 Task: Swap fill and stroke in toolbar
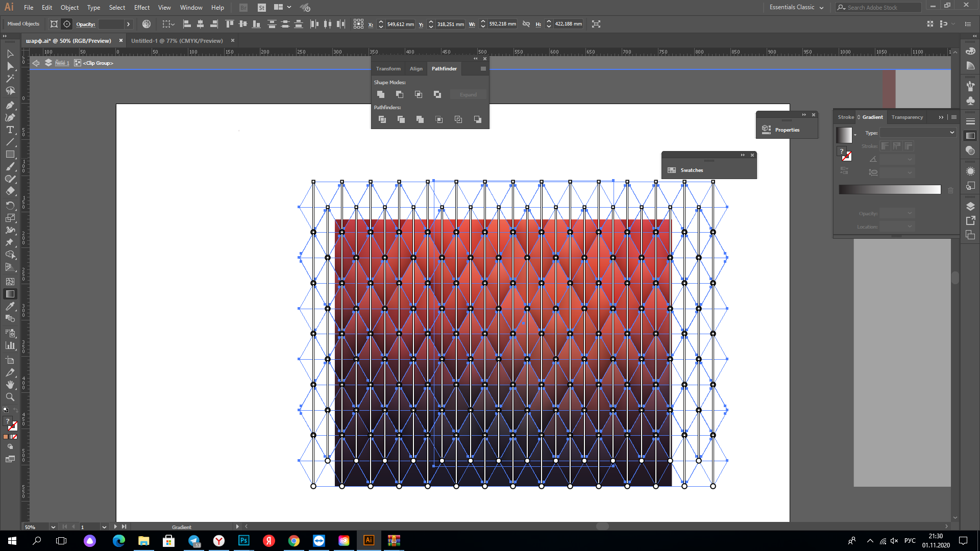pos(16,410)
